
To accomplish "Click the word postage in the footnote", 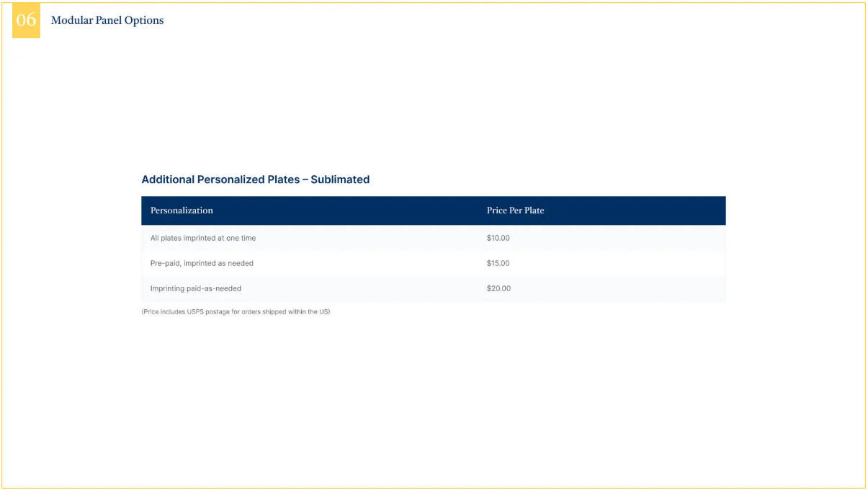I will click(x=218, y=312).
